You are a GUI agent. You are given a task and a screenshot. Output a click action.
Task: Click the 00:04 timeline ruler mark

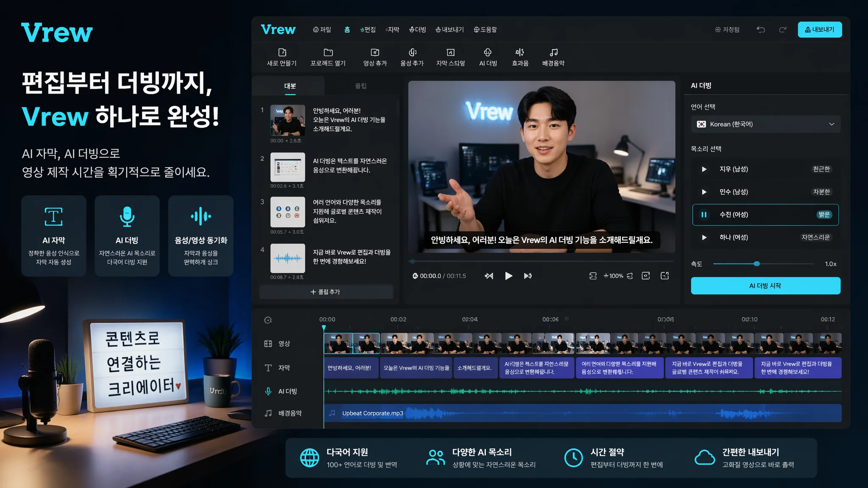pos(470,319)
